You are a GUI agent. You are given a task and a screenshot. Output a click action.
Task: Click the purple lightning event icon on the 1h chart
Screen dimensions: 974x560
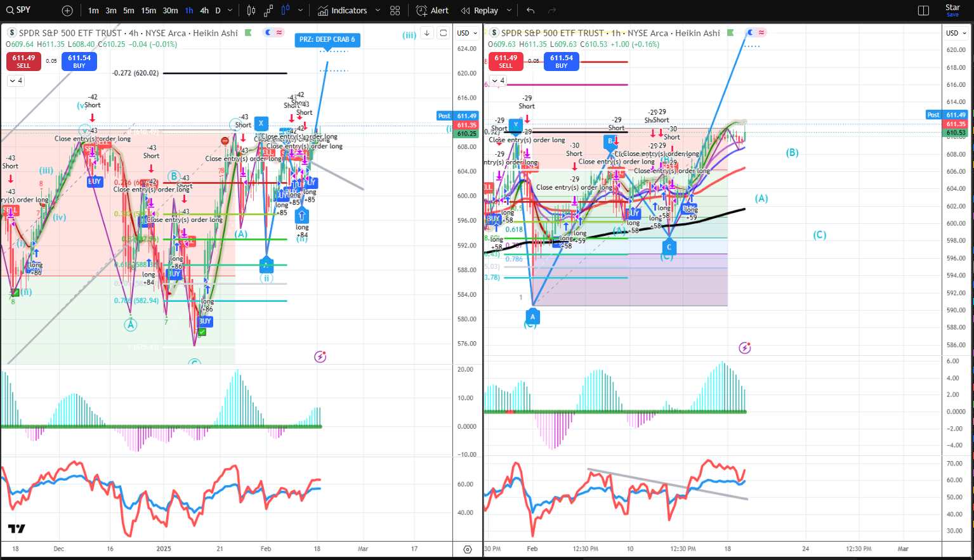[x=745, y=348]
